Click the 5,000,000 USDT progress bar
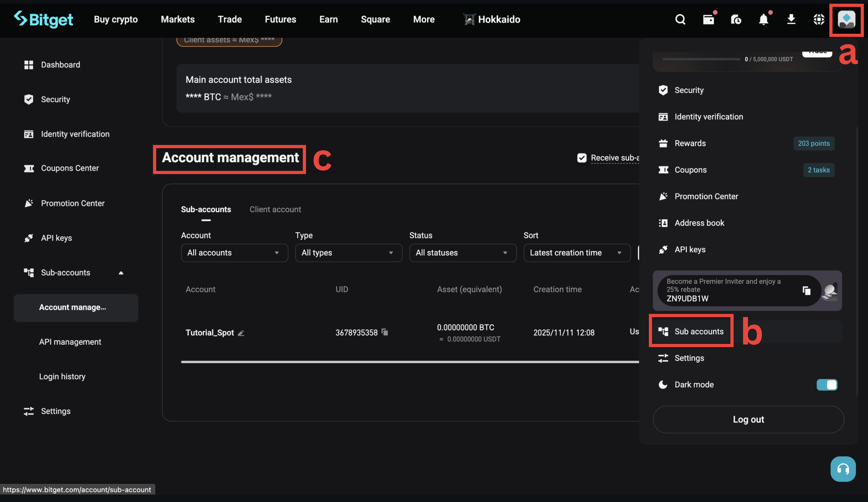This screenshot has height=502, width=868. [x=701, y=59]
